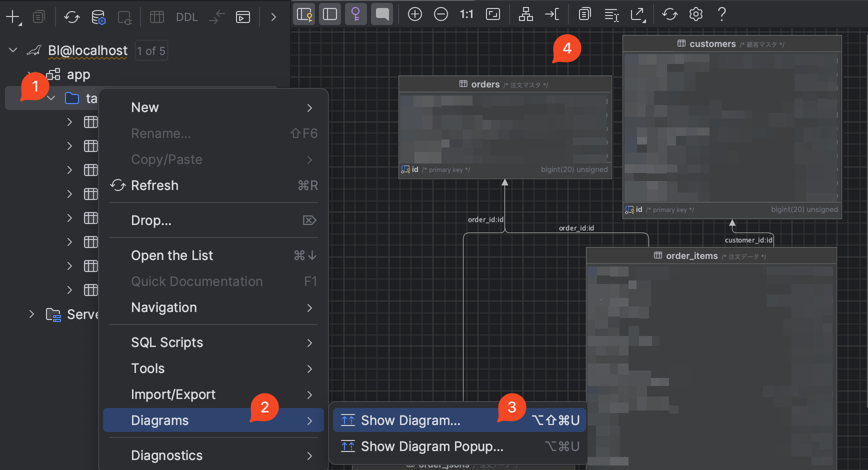Zoom in on the diagram

[414, 14]
